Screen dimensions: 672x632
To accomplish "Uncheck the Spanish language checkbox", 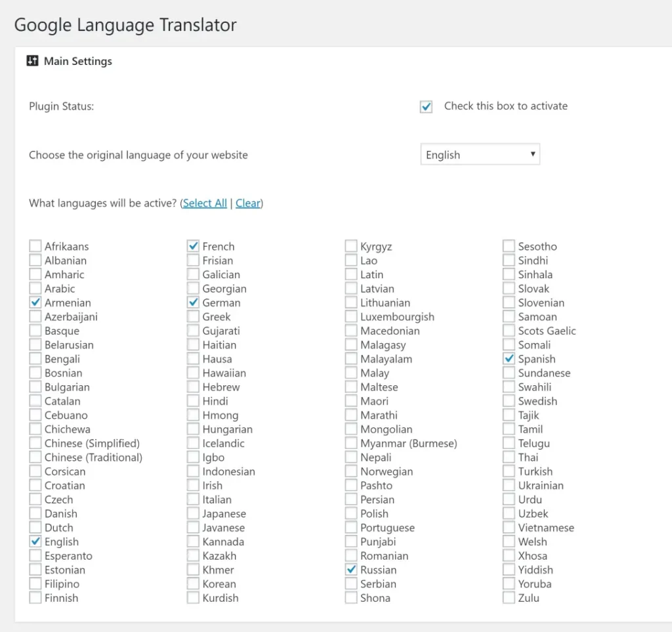I will tap(509, 358).
